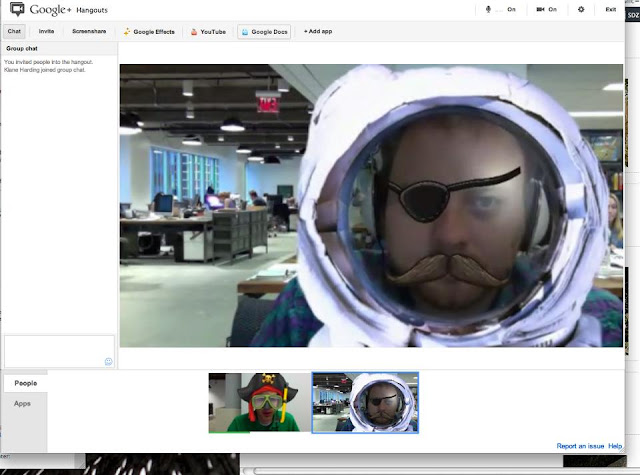The height and width of the screenshot is (475, 640).
Task: Click the Report an issue link
Action: pos(580,446)
